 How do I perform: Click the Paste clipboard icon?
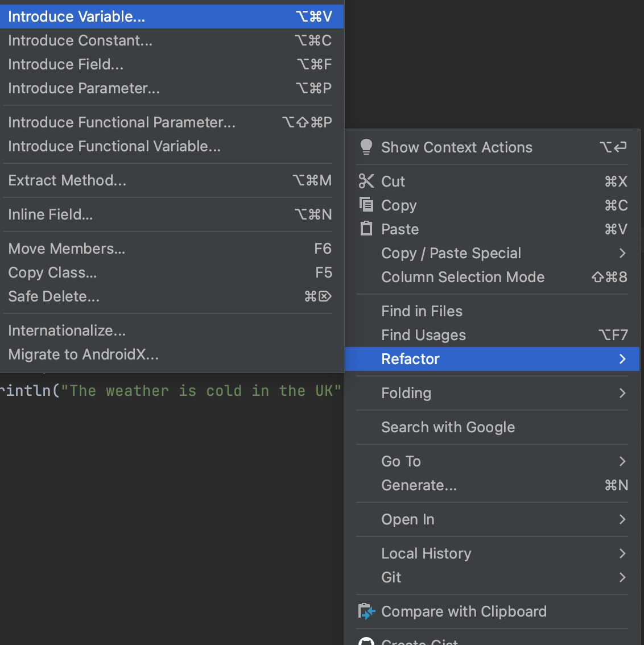366,229
